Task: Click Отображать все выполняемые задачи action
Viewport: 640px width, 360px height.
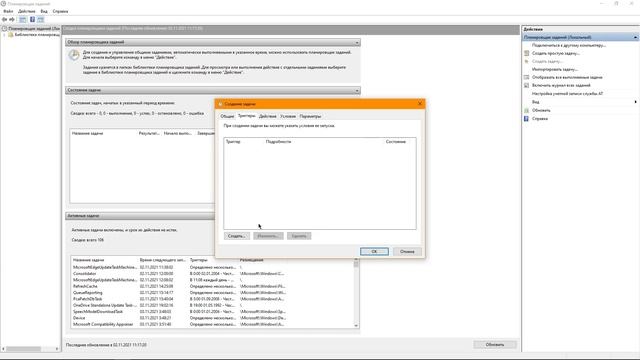Action: coord(567,77)
